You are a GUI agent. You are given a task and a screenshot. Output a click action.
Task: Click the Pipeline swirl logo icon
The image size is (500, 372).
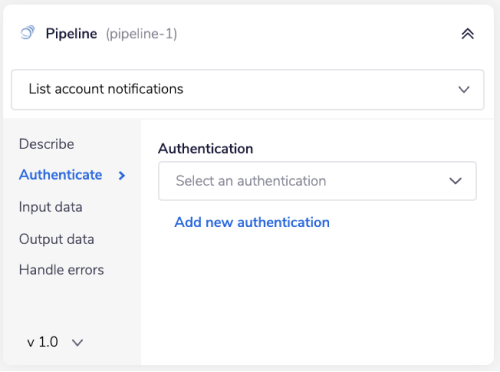28,33
